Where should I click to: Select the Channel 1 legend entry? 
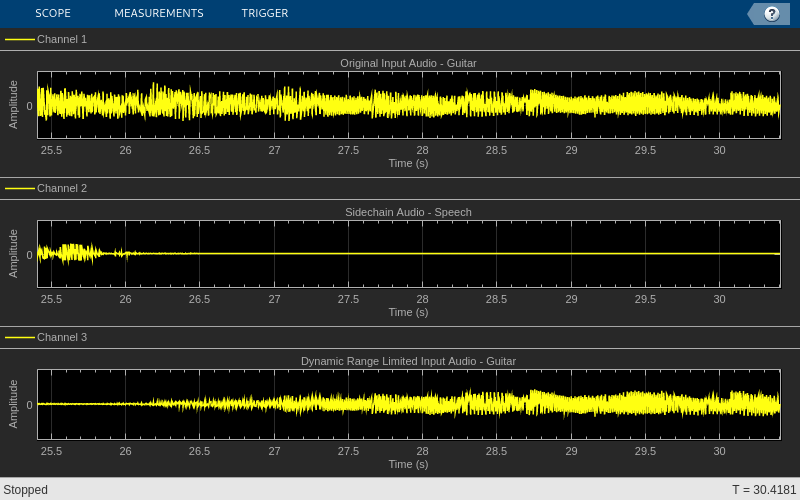(x=46, y=39)
